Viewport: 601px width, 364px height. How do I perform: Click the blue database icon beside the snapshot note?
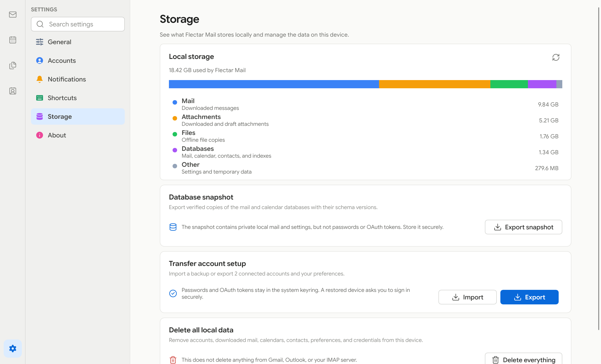[173, 227]
